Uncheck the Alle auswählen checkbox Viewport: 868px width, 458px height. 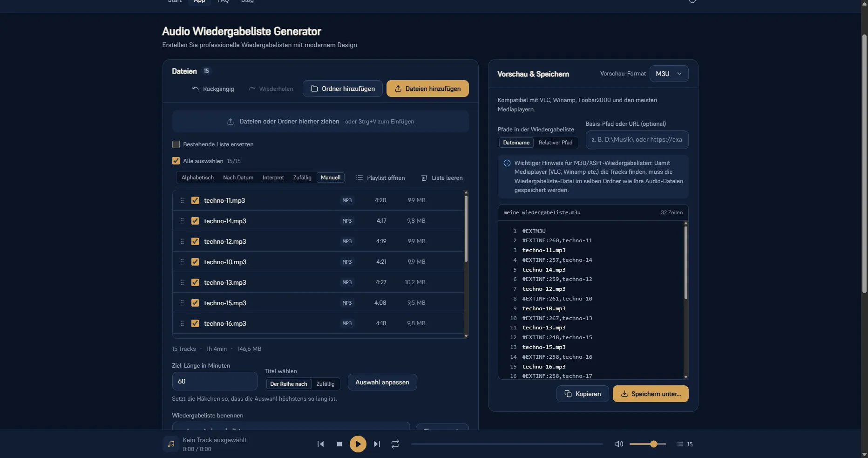pos(176,161)
